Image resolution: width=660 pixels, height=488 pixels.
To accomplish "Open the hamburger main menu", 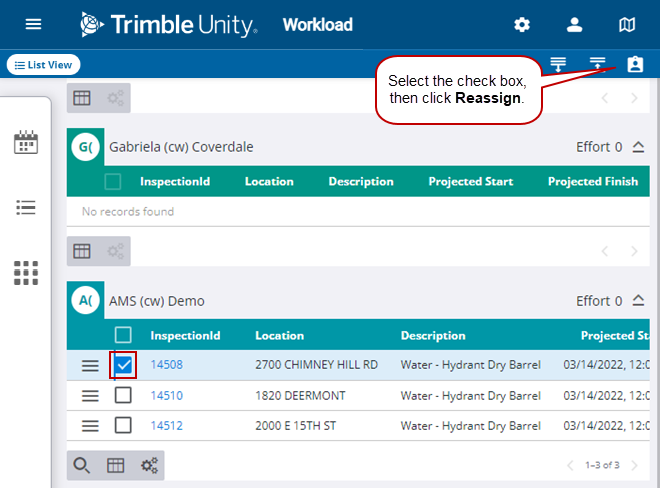I will (x=34, y=25).
